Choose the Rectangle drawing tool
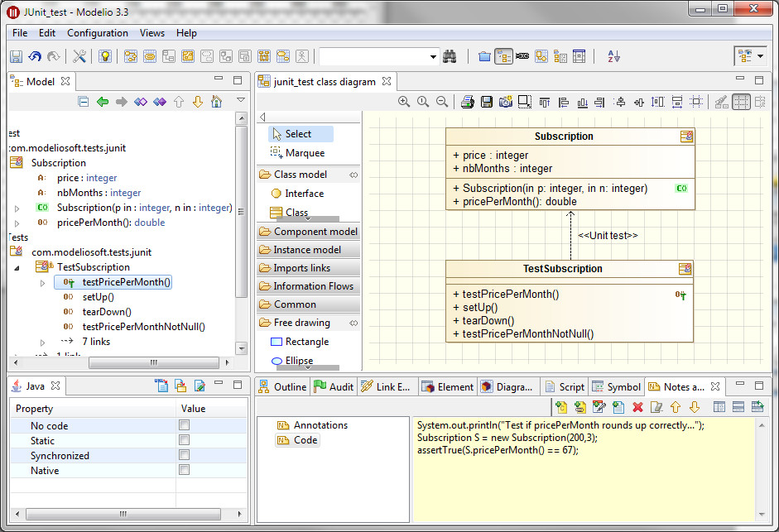Screen dimensions: 779x532 [301, 342]
